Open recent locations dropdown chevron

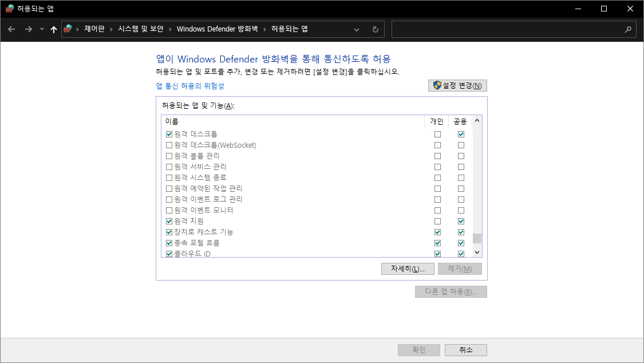[x=42, y=29]
